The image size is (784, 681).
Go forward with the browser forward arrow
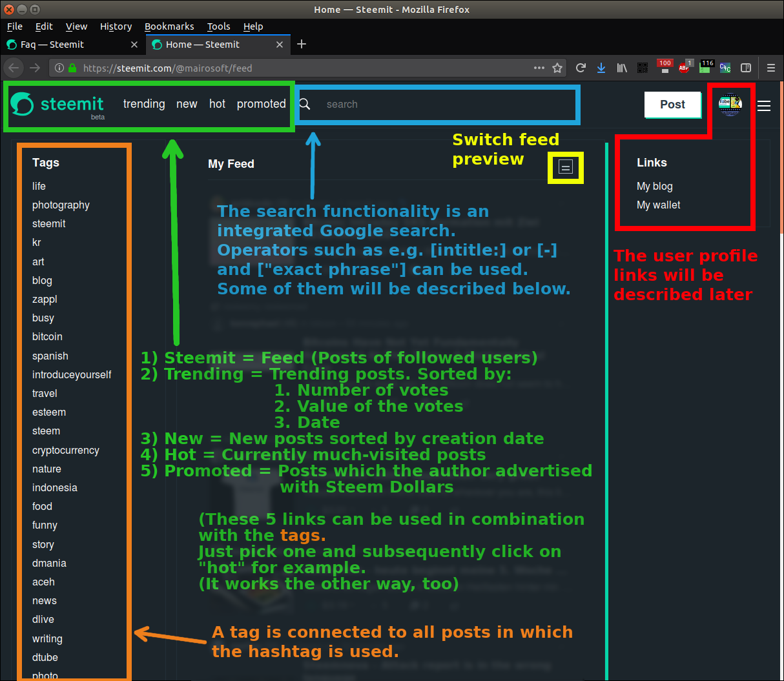click(x=35, y=68)
